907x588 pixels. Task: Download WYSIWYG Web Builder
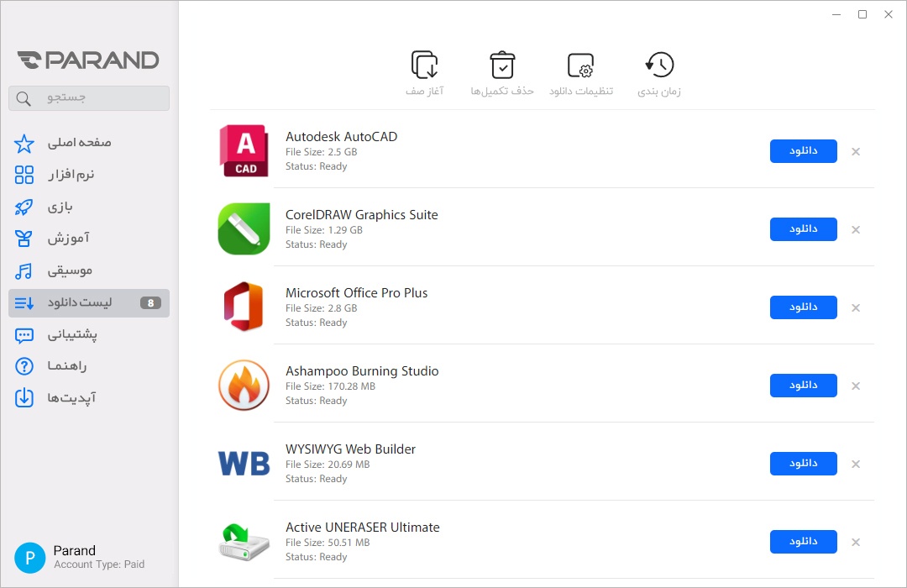[x=803, y=464]
